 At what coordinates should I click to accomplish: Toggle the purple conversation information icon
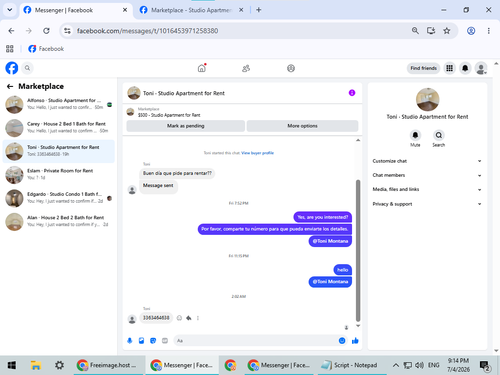tap(352, 93)
